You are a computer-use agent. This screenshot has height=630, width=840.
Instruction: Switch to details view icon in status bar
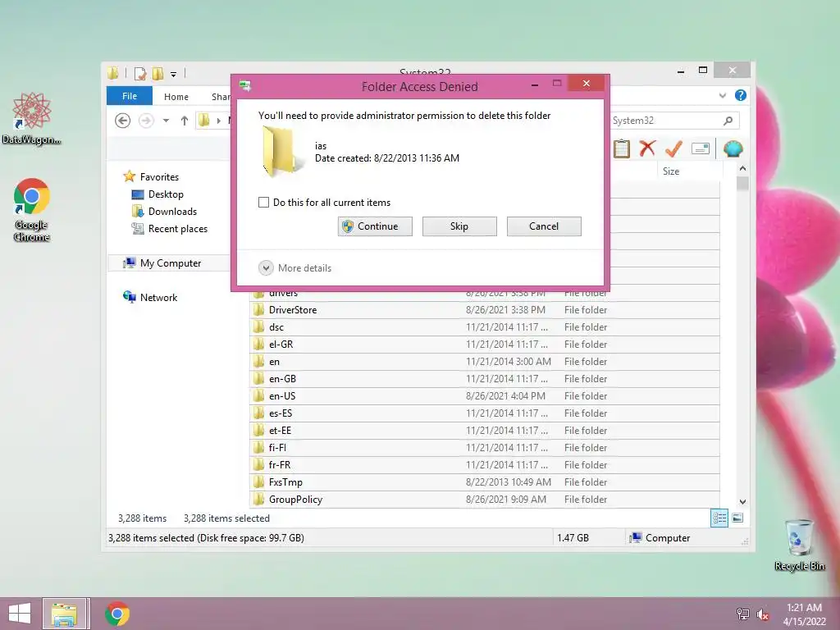[719, 518]
